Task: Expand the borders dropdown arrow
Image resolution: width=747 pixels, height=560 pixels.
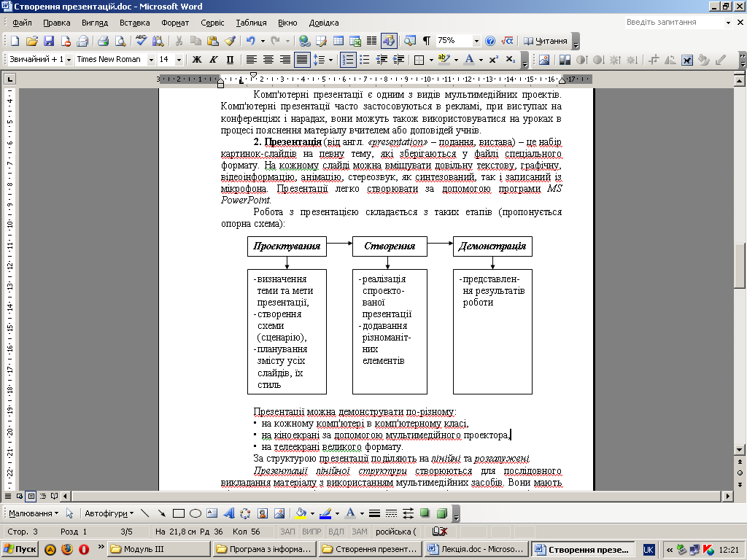Action: 431,60
